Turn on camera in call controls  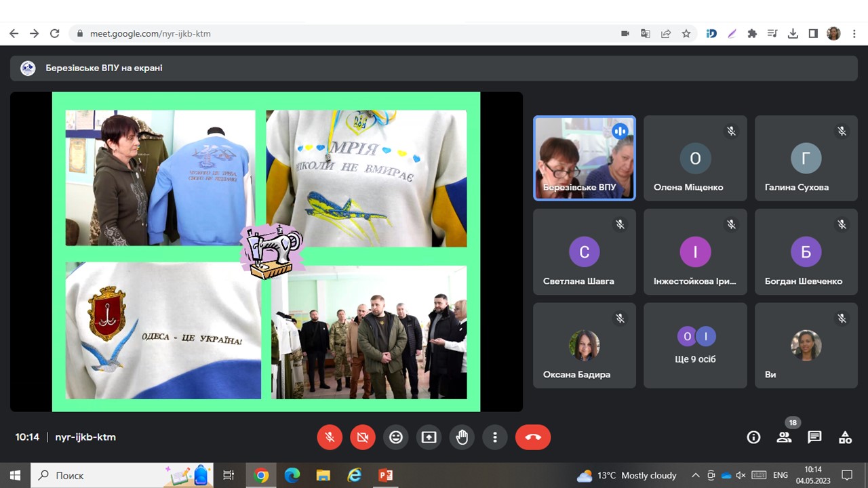363,437
